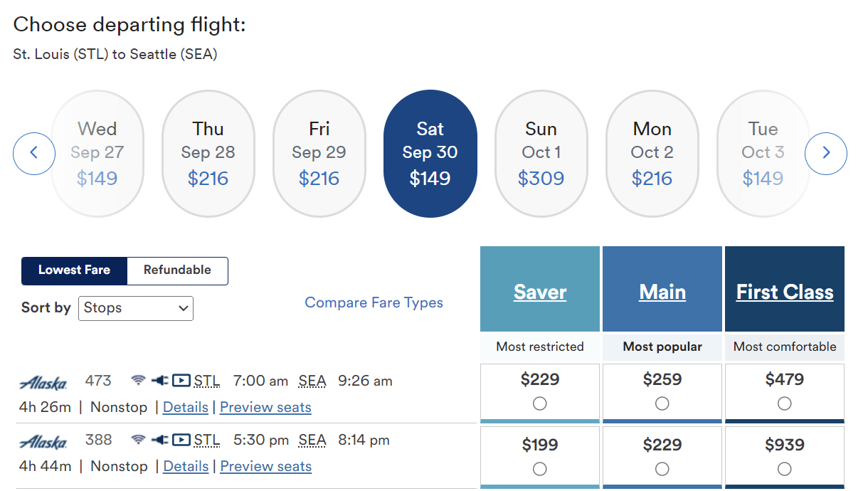Click the First Class column header

[x=784, y=292]
